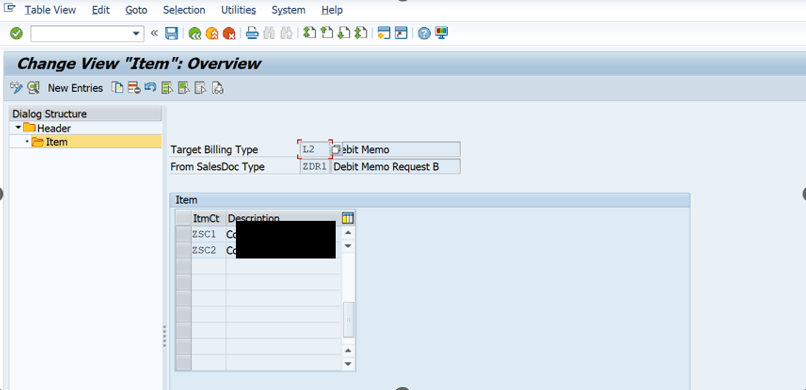Select the ZSC2 row selector box

point(184,250)
